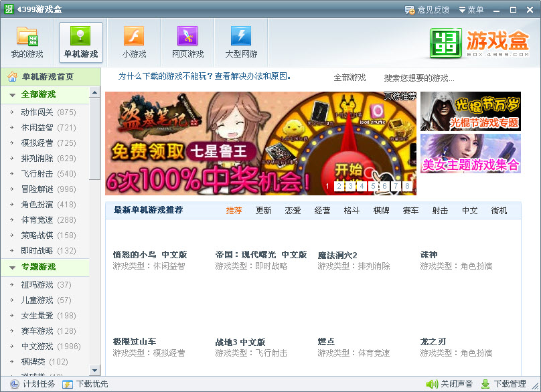Open the 我的游戏 folder icon
The image size is (541, 392).
(27, 36)
